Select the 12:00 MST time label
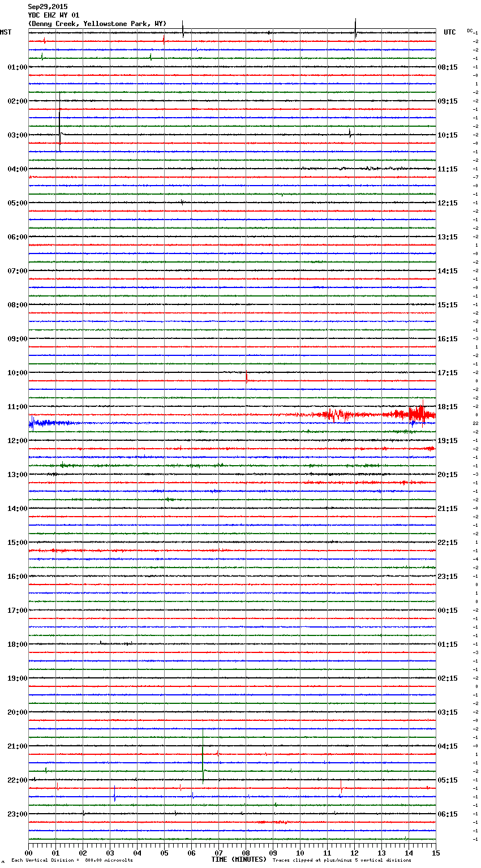Image resolution: width=481 pixels, height=868 pixels. (18, 441)
